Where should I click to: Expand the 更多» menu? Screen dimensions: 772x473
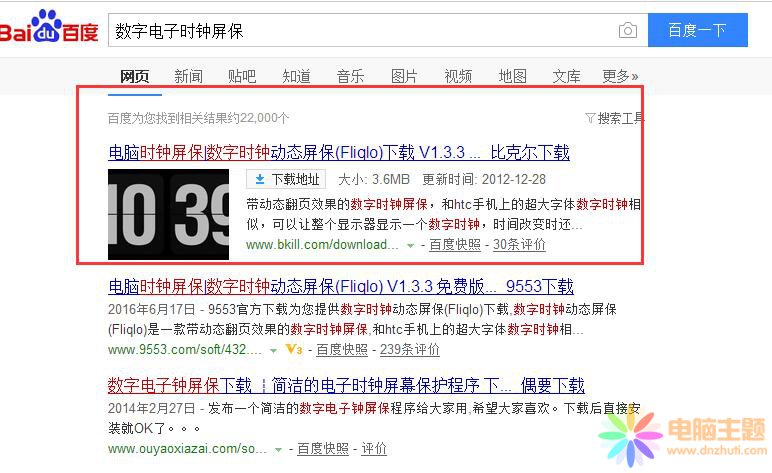[x=620, y=76]
